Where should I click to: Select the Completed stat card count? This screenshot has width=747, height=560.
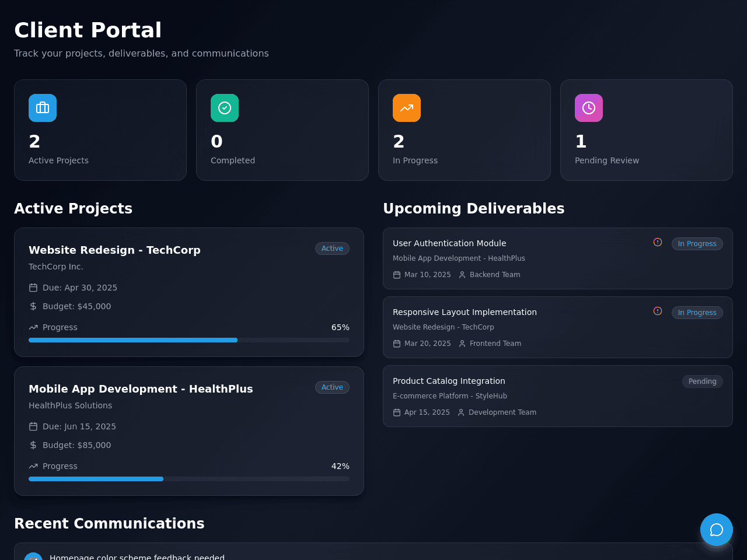217,142
